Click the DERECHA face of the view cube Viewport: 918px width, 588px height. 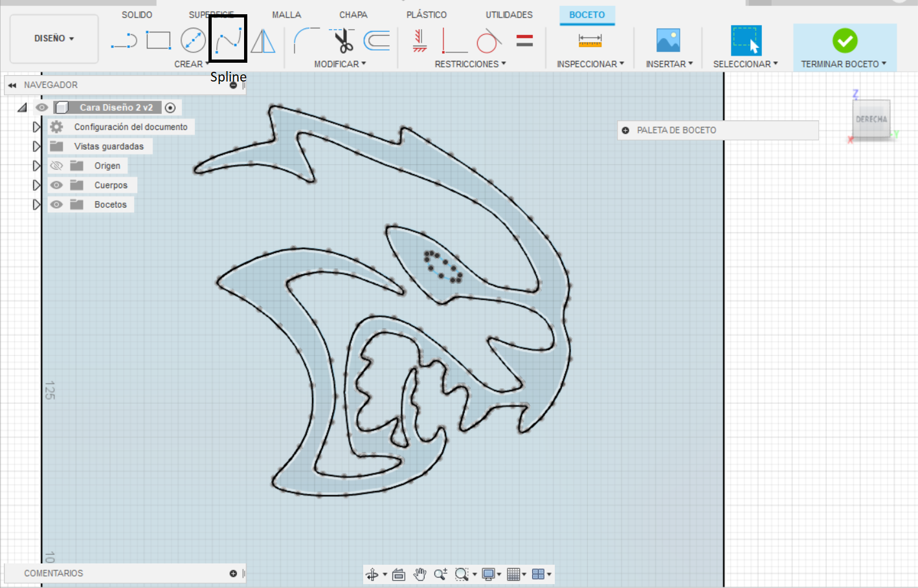(x=871, y=119)
